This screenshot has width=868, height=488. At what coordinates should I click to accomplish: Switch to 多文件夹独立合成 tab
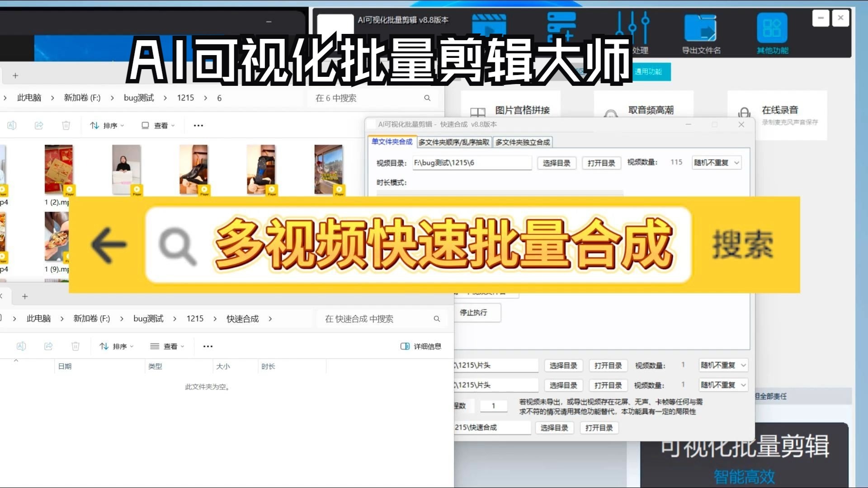click(523, 142)
